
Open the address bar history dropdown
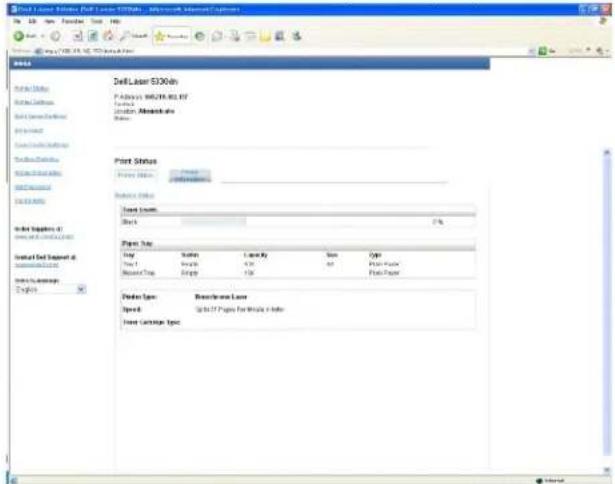(x=532, y=51)
